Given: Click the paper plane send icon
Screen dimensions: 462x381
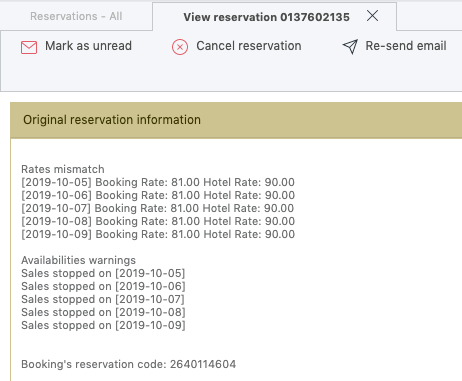Looking at the screenshot, I should [x=350, y=46].
